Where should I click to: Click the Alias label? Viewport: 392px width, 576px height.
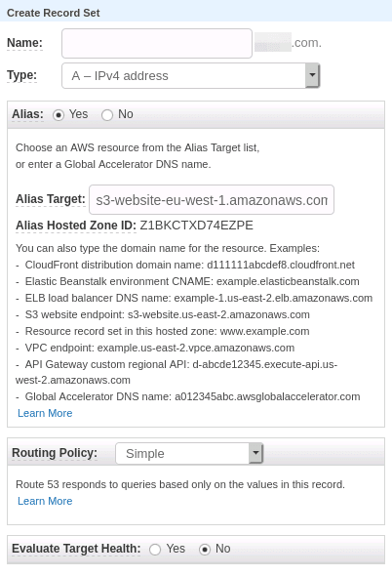pos(27,114)
